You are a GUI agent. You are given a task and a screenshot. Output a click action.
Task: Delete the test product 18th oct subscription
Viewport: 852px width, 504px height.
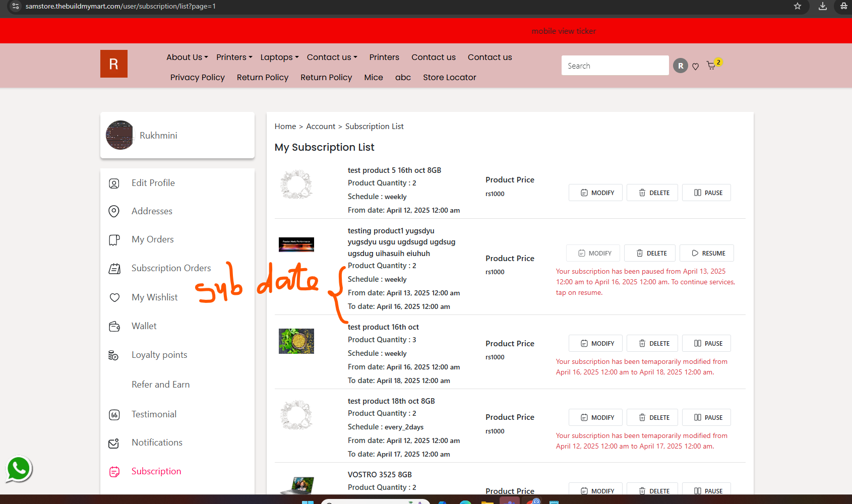point(652,417)
